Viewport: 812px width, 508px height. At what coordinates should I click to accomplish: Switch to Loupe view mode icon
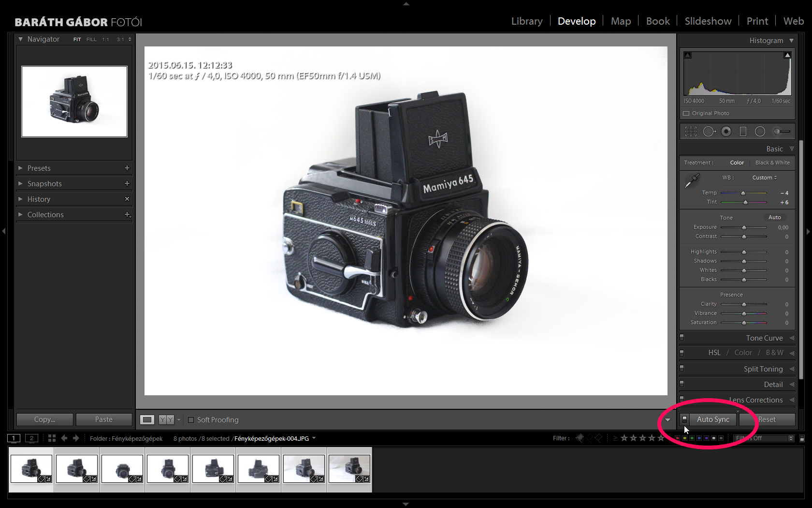[147, 419]
